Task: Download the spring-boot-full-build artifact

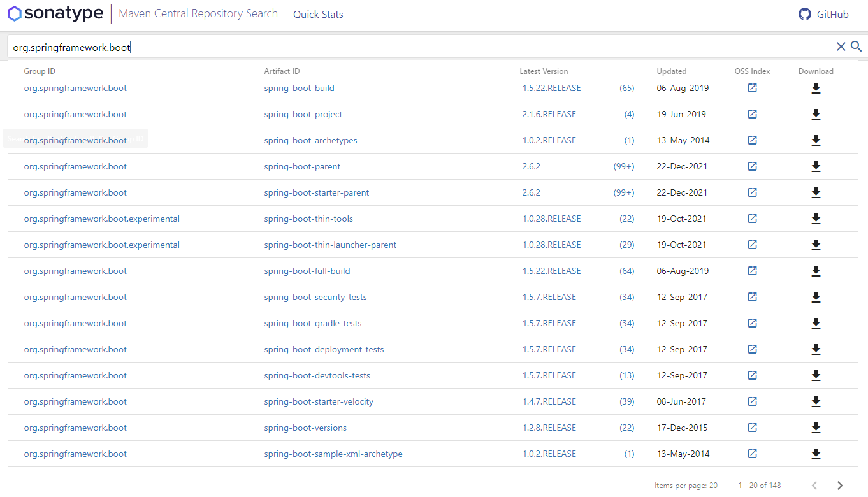Action: 816,271
